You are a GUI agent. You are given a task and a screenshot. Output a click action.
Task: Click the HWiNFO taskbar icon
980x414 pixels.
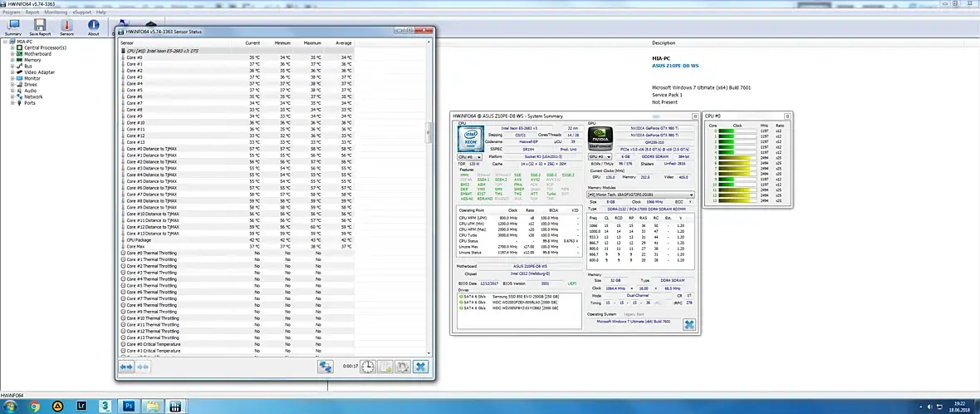coord(175,406)
